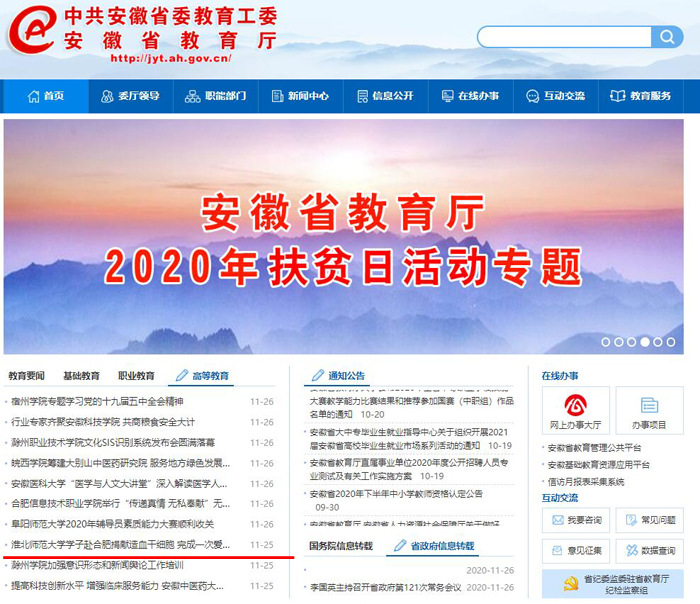Switch to the 基础教育 news tab
The image size is (700, 604).
[81, 376]
